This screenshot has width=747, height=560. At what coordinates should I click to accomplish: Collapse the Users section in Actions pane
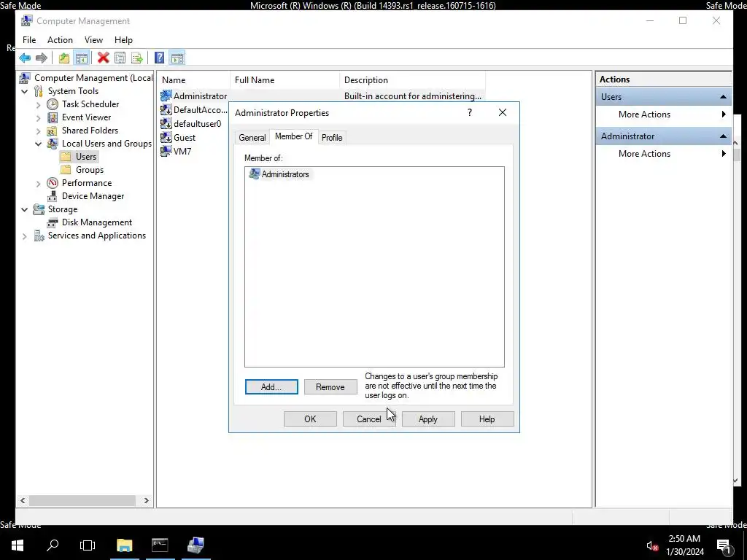coord(723,97)
